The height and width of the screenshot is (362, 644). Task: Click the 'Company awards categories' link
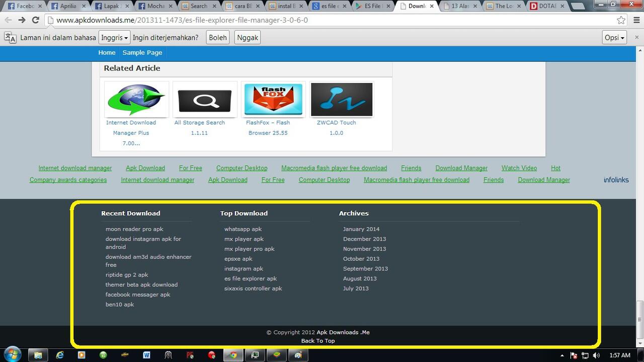pyautogui.click(x=68, y=179)
